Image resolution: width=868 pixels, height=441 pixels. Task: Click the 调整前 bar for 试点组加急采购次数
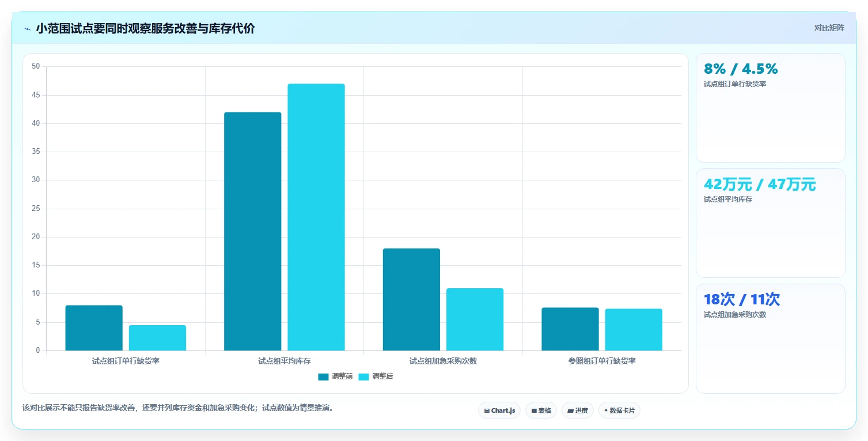[x=411, y=299]
